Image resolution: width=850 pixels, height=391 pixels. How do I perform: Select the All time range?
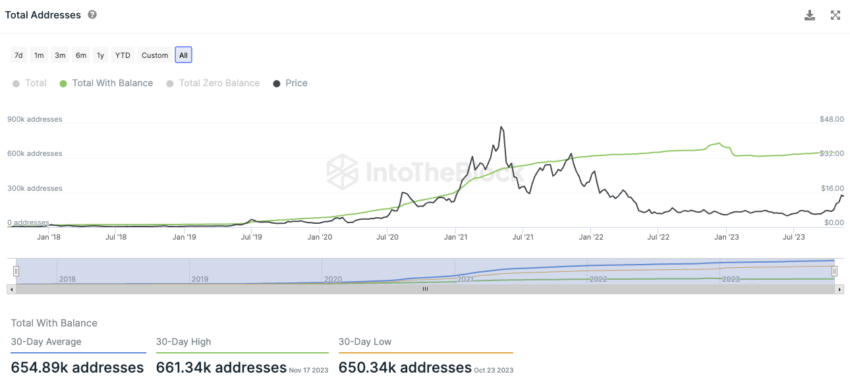click(183, 55)
